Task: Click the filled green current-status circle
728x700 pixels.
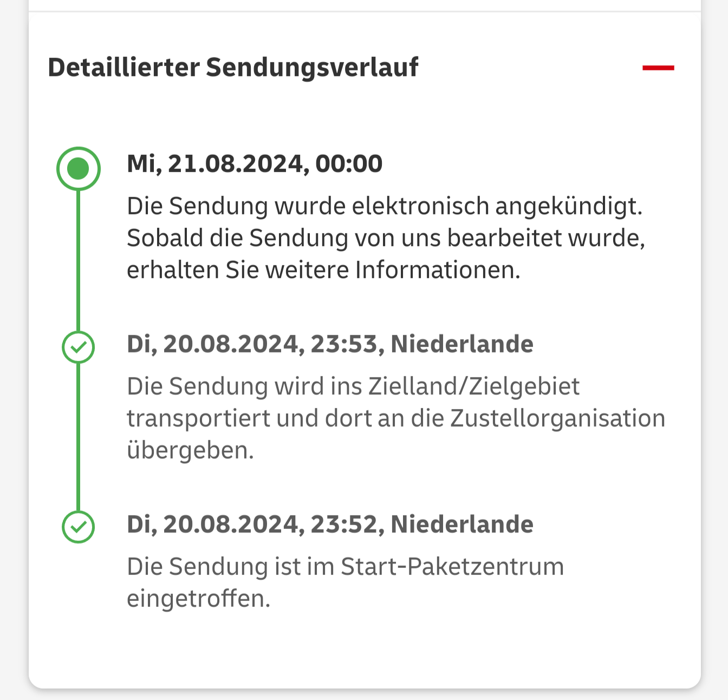Action: click(x=79, y=169)
